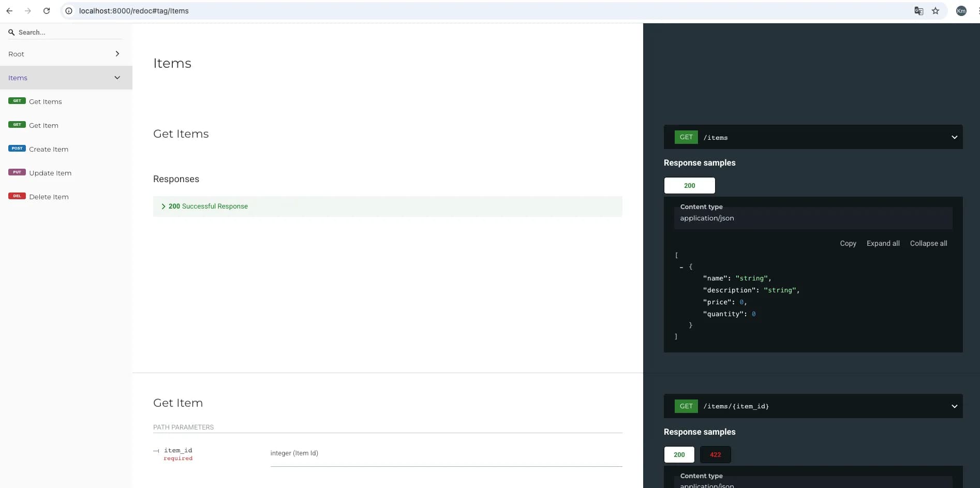Click the "quantity" key in JSON sample
The width and height of the screenshot is (980, 488).
(724, 314)
